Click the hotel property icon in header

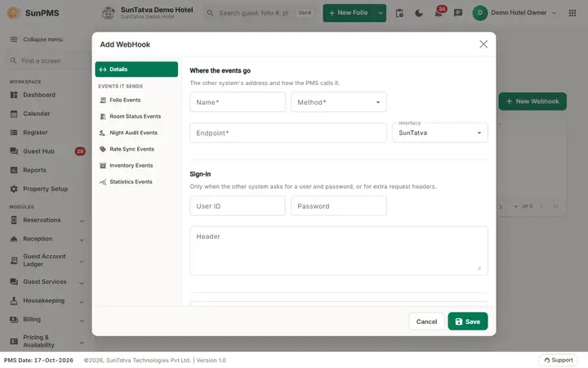click(109, 13)
